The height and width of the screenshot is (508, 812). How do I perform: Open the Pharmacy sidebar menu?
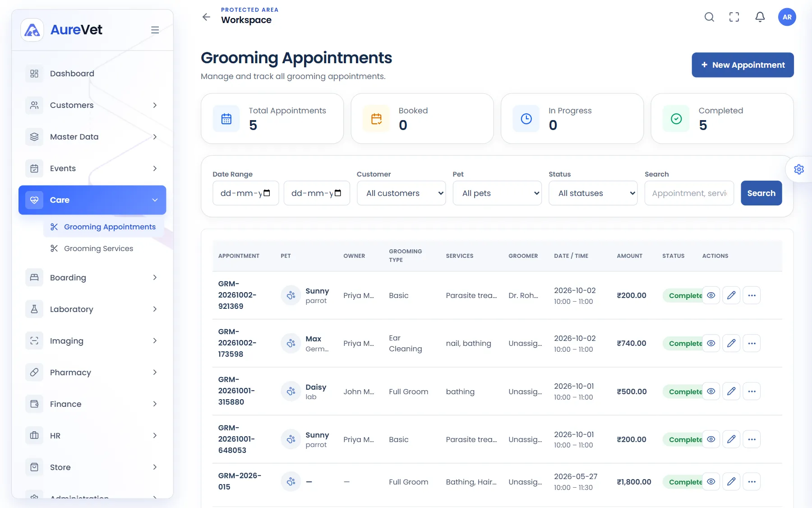[92, 373]
